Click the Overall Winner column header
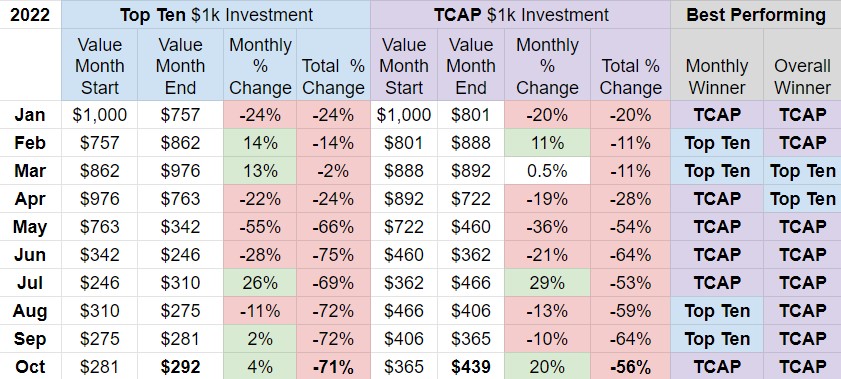The width and height of the screenshot is (841, 379). tap(802, 65)
